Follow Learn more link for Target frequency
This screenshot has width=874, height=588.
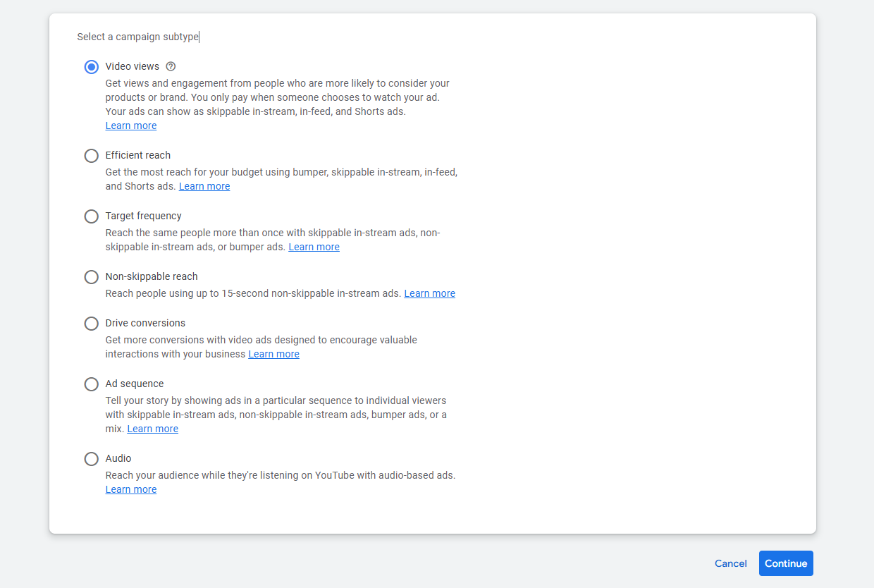(x=314, y=247)
